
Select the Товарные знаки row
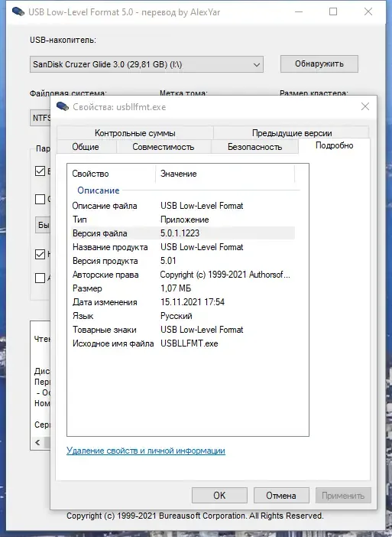pyautogui.click(x=183, y=330)
